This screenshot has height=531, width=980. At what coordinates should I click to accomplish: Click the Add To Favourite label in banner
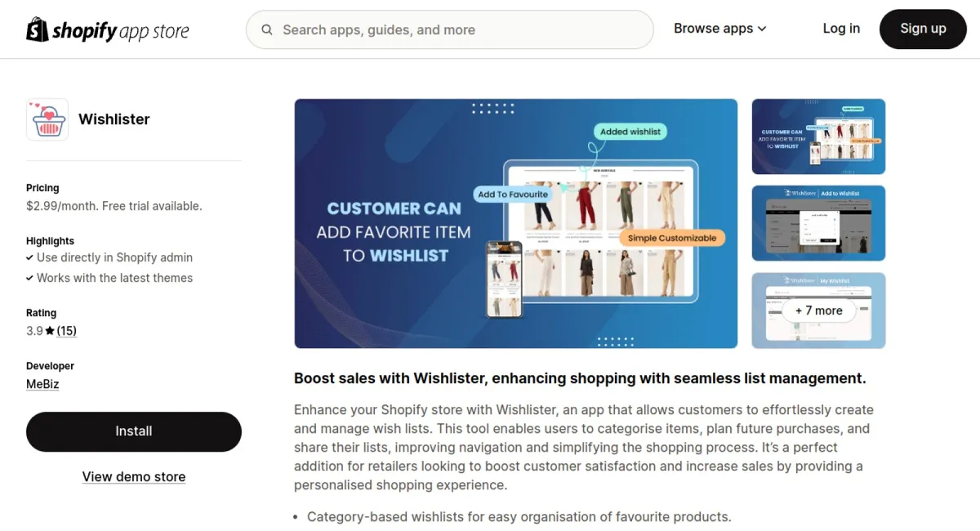coord(513,194)
